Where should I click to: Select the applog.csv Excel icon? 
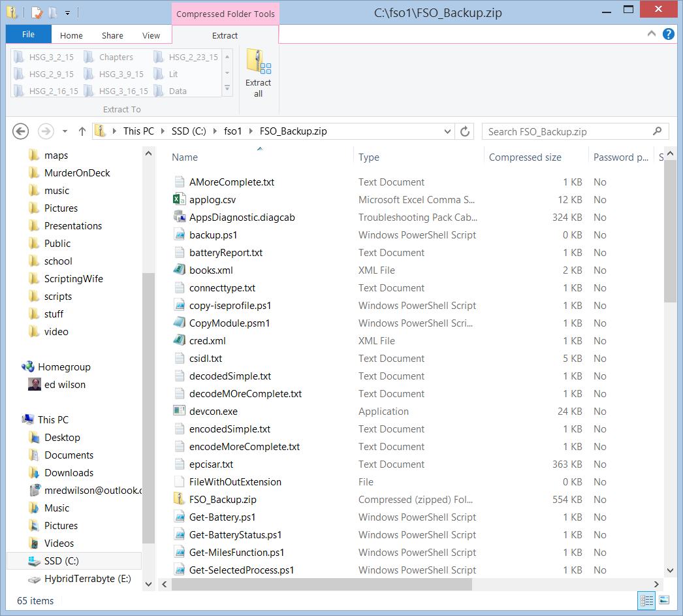[179, 199]
